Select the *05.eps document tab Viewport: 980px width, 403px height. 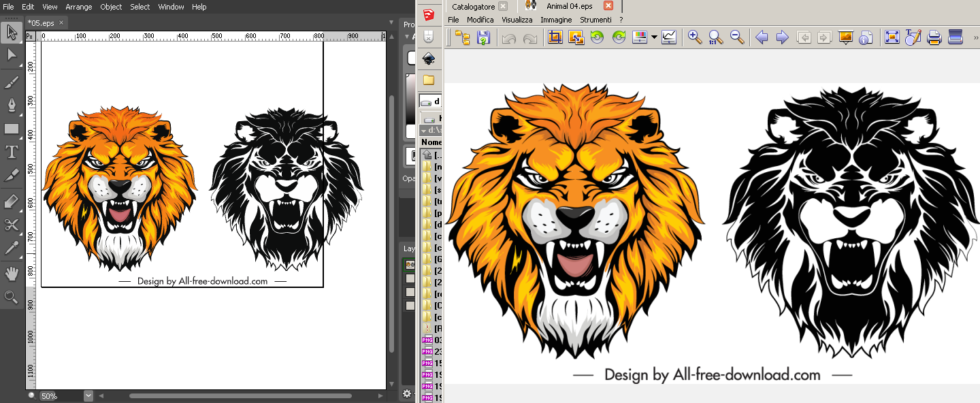41,22
